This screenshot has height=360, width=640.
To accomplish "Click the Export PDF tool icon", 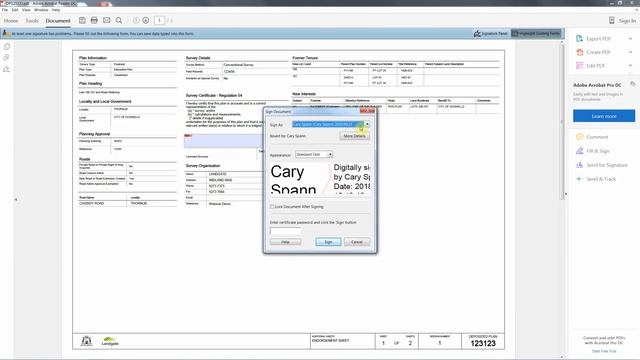I will [x=580, y=39].
